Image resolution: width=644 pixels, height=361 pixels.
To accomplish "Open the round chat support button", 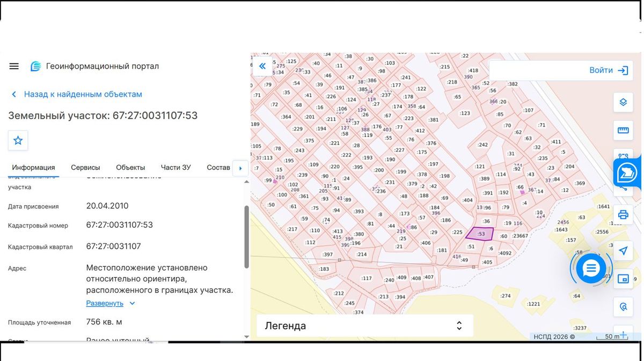I will [591, 268].
